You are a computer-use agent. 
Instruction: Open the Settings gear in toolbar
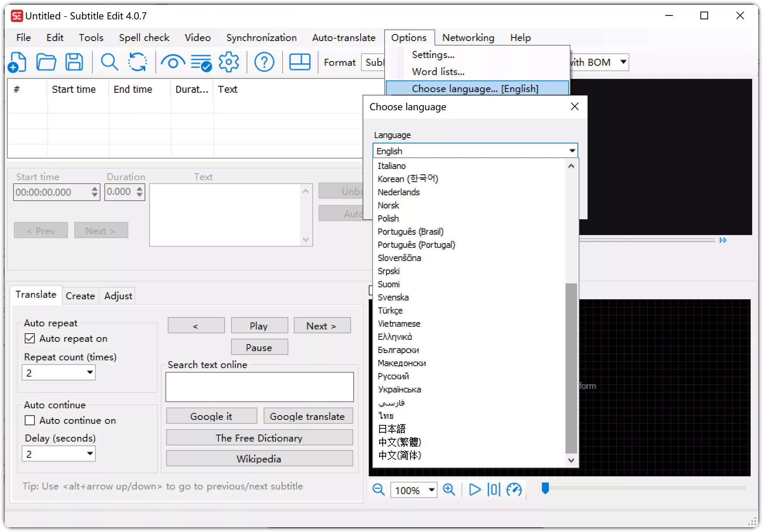[229, 62]
